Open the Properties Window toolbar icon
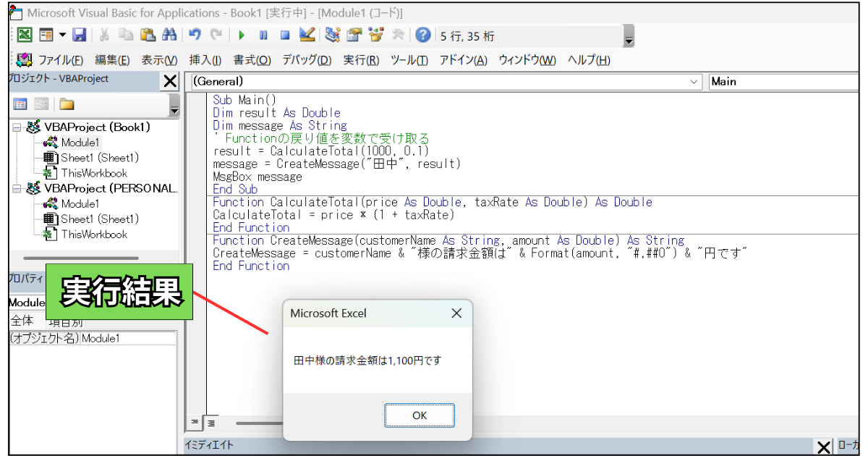 [354, 35]
